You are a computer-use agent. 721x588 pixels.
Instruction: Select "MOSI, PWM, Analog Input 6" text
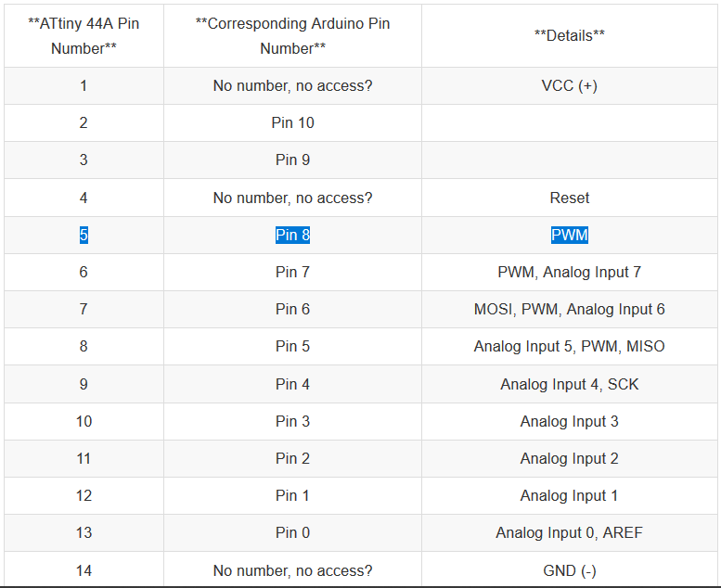[569, 310]
